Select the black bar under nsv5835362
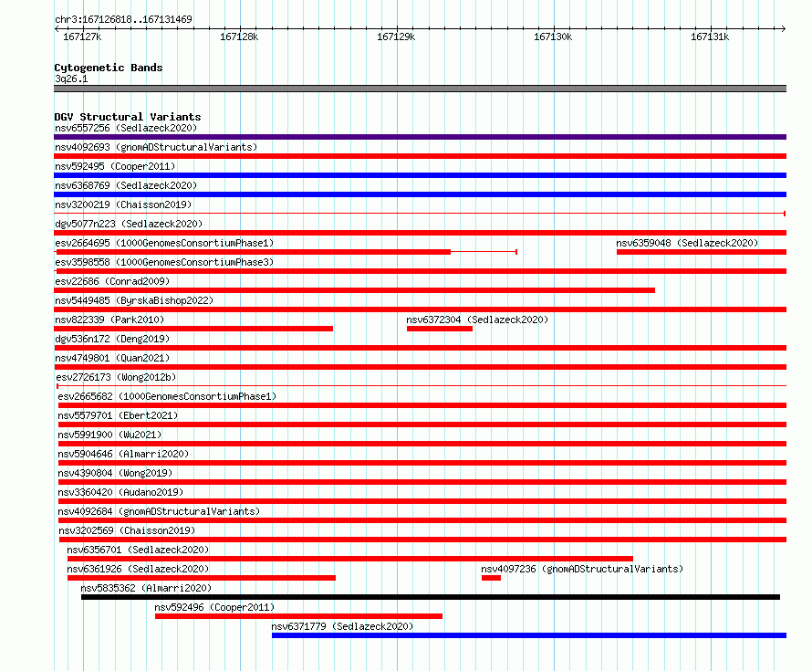The width and height of the screenshot is (812, 671). (x=431, y=597)
